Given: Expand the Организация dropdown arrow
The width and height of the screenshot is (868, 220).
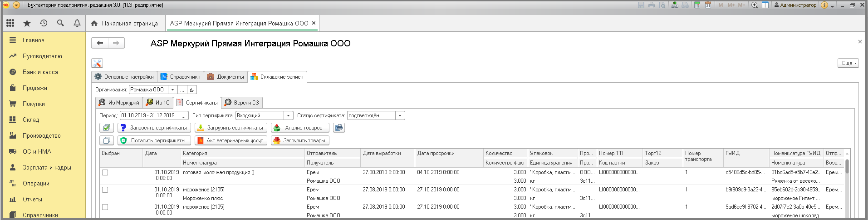Looking at the screenshot, I should [x=172, y=90].
